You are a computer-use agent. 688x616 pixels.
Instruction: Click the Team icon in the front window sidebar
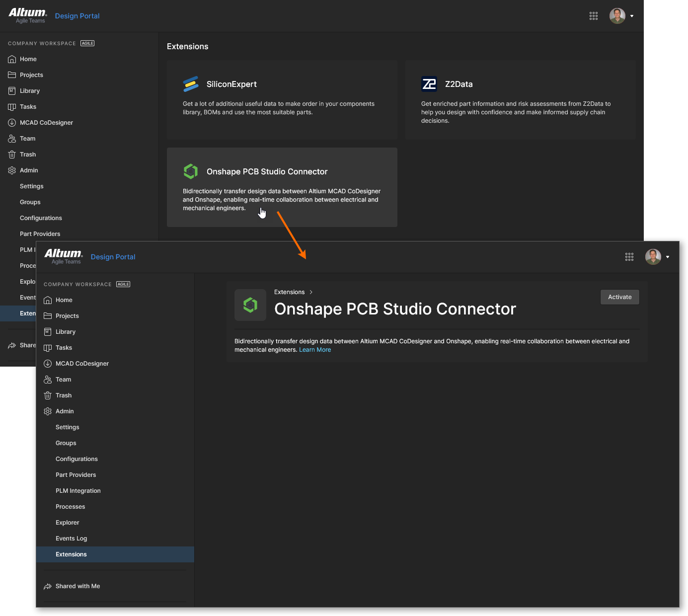tap(48, 380)
